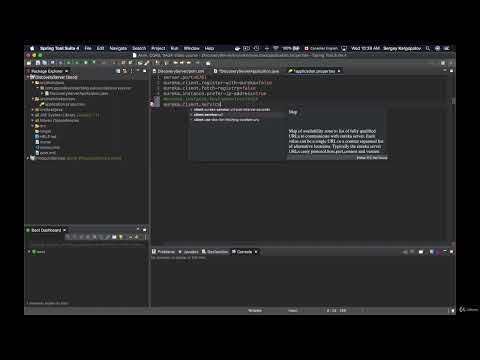Click the Docker whale menu bar icon
The image size is (480, 360).
click(237, 48)
